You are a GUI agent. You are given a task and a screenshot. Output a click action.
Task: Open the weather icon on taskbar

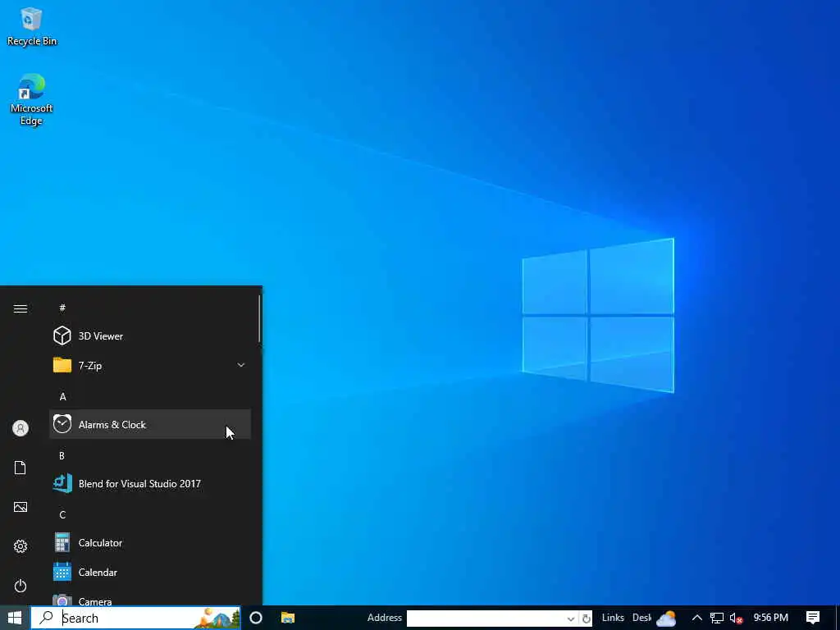(666, 619)
